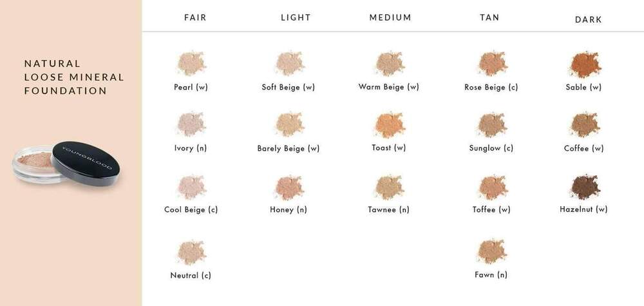Click the Fawn (n) shade label

491,275
